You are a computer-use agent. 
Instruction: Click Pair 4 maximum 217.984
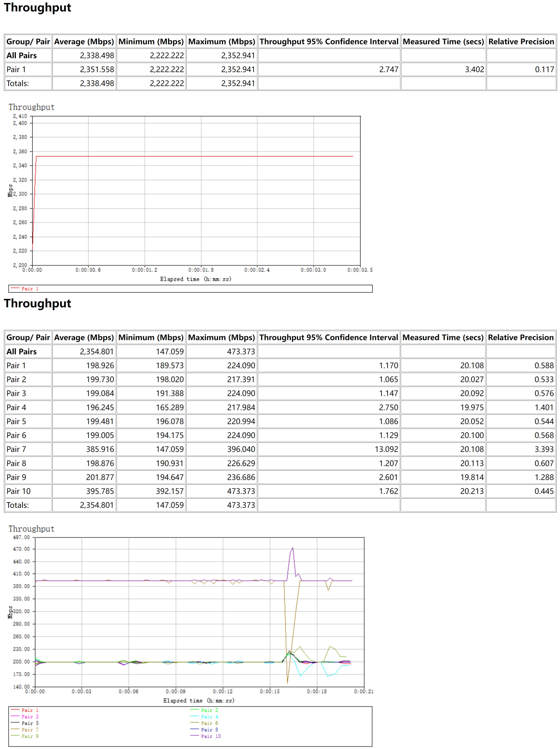(241, 407)
